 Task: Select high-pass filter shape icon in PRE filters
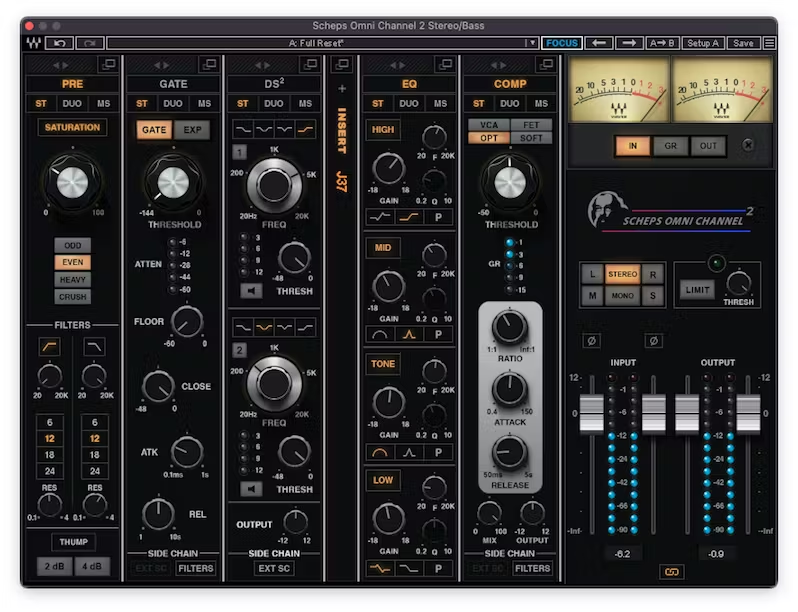[x=49, y=347]
